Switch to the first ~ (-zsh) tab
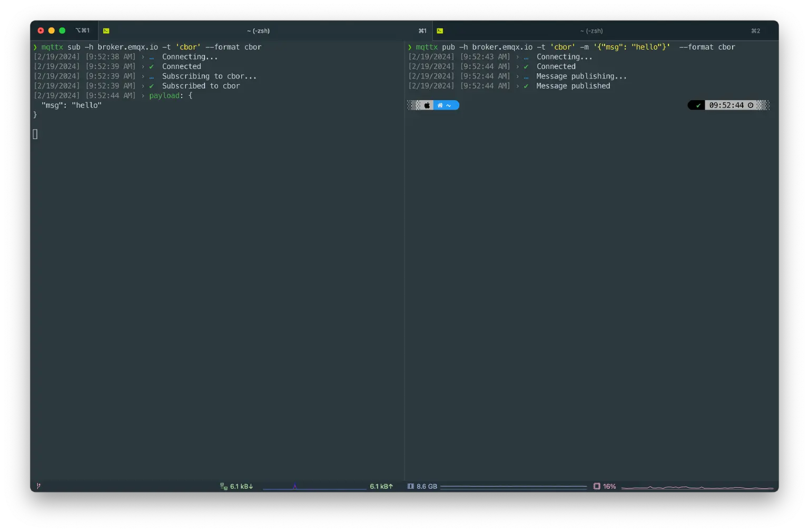Screen dimensions: 809x532 click(258, 31)
